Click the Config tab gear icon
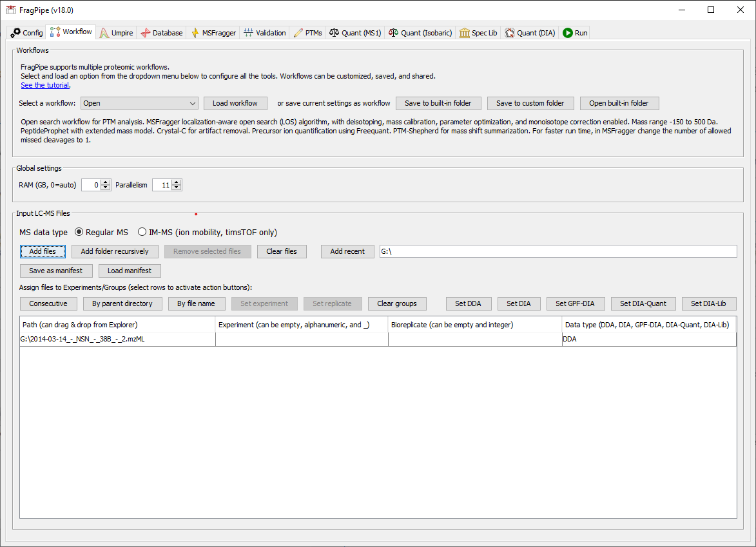The height and width of the screenshot is (547, 756). click(x=15, y=33)
